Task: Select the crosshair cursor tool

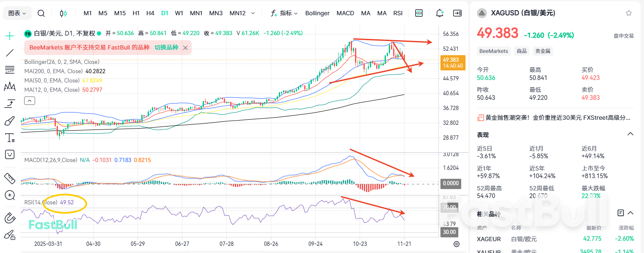Action: [9, 36]
